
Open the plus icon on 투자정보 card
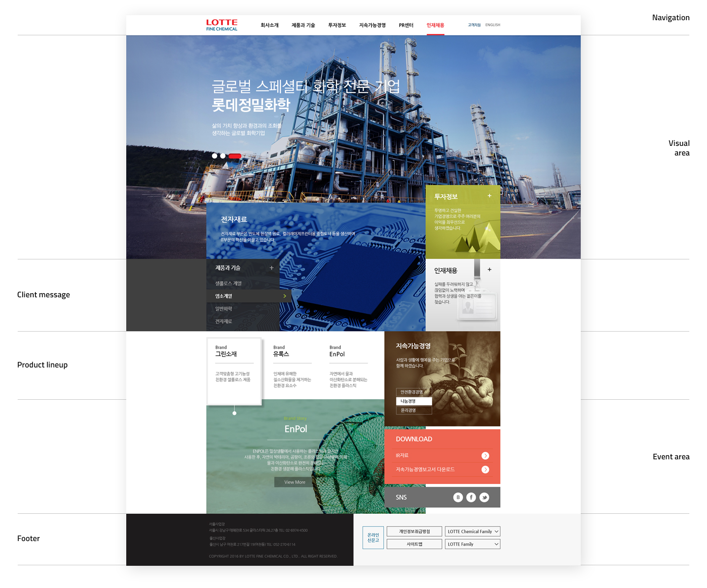point(489,196)
